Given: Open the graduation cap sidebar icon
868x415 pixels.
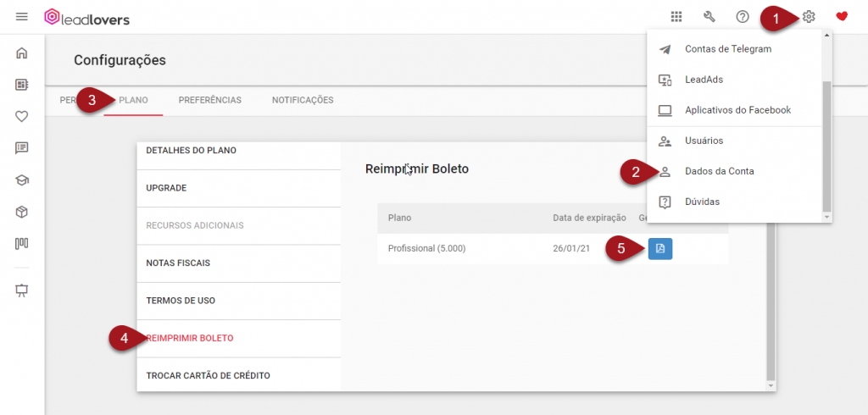Looking at the screenshot, I should [x=22, y=180].
